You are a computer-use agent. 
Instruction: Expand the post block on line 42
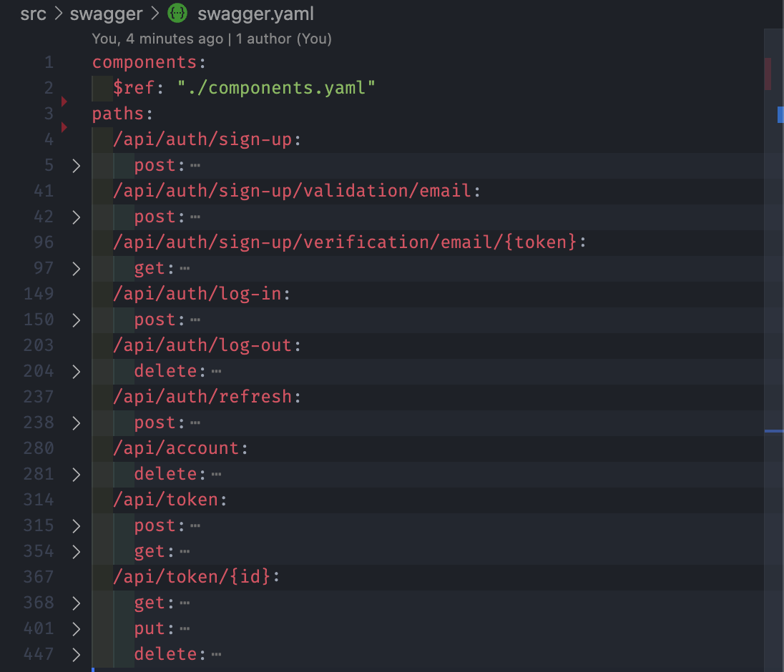(76, 217)
